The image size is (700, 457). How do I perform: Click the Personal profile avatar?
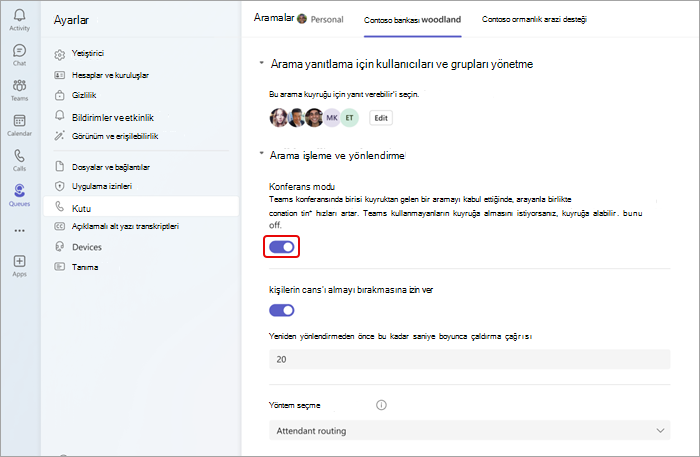tap(302, 19)
